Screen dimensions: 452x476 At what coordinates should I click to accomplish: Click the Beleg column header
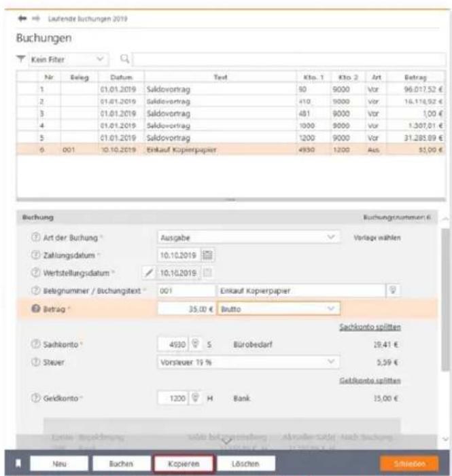pyautogui.click(x=80, y=77)
